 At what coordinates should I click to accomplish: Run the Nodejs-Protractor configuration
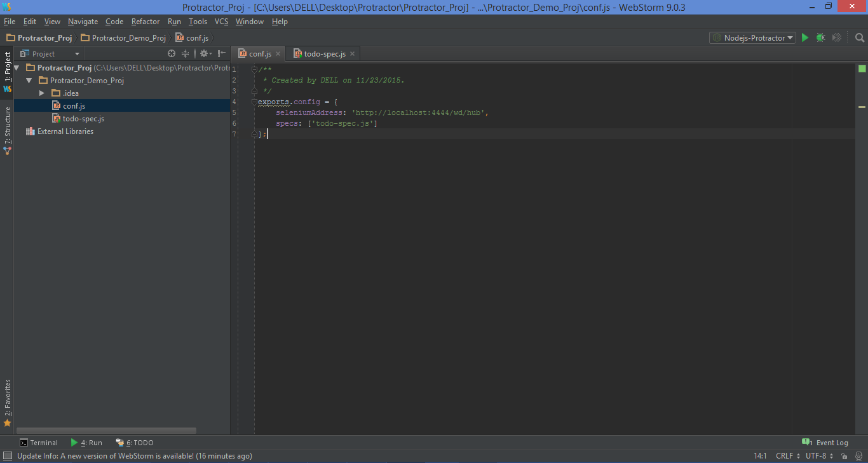(805, 37)
